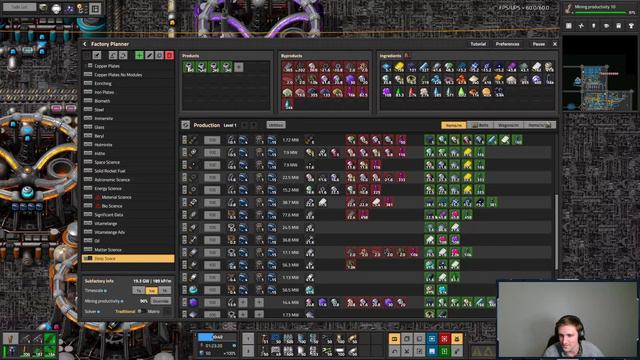The height and width of the screenshot is (360, 640).
Task: Click the red game shortcut button in bottom bar
Action: [444, 338]
